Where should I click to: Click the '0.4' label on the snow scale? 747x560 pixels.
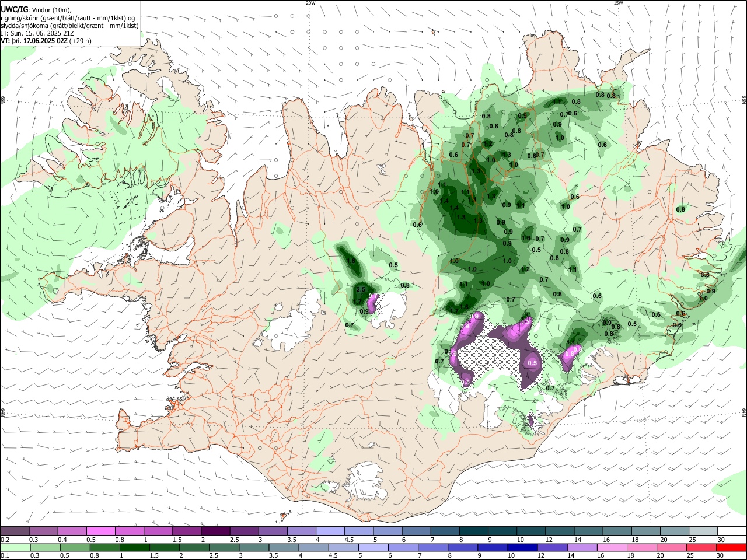click(x=62, y=539)
